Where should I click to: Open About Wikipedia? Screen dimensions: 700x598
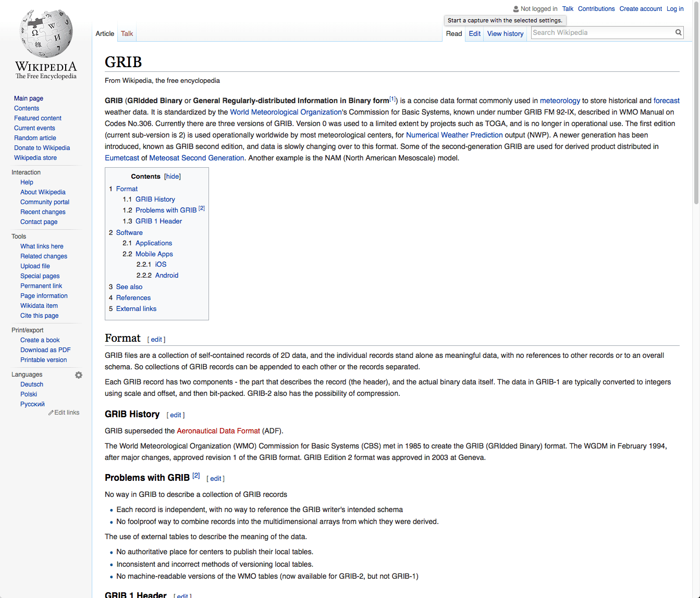(43, 192)
